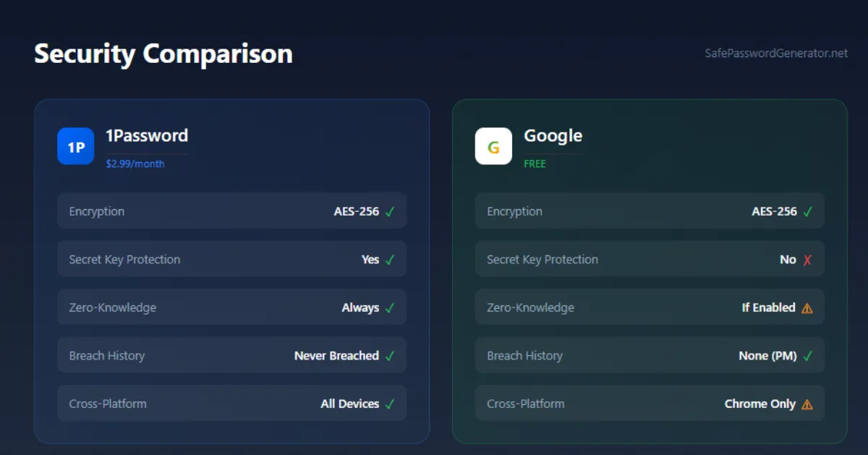
Task: Click the If Enabled value
Action: coord(768,307)
